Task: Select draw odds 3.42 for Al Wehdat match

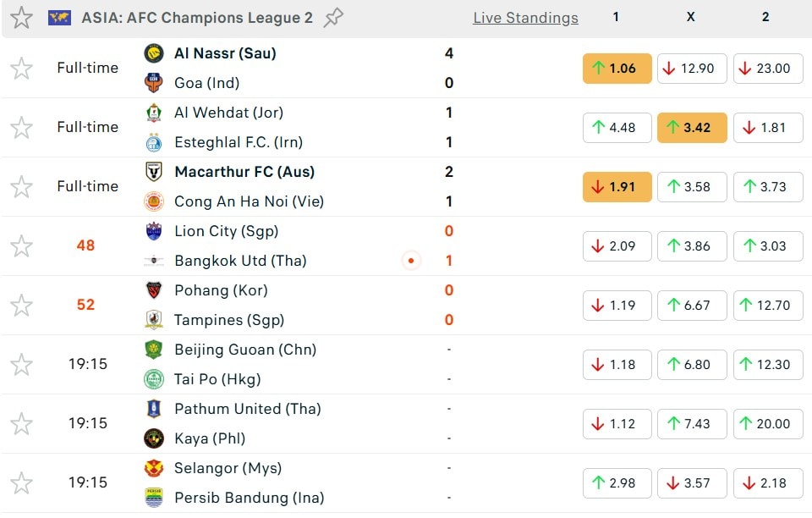Action: click(691, 128)
